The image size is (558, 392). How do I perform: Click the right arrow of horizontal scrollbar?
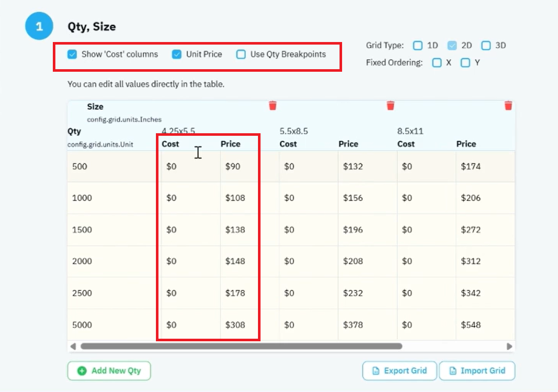point(509,346)
